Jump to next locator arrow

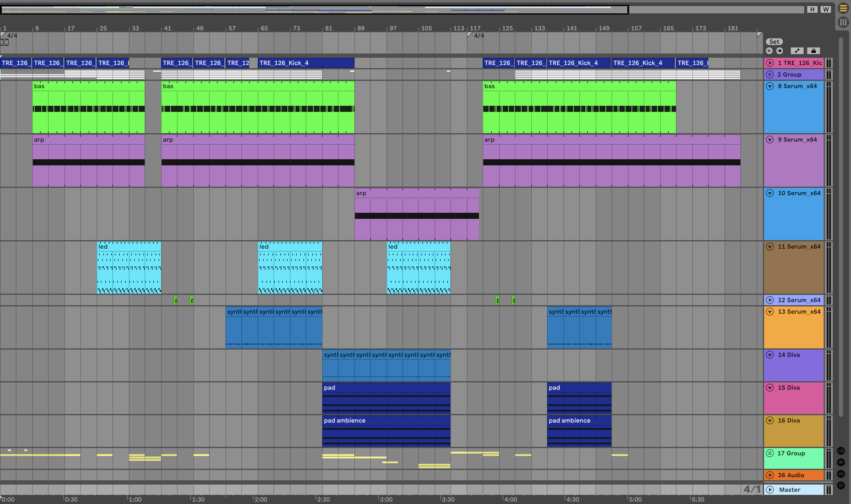(x=780, y=51)
